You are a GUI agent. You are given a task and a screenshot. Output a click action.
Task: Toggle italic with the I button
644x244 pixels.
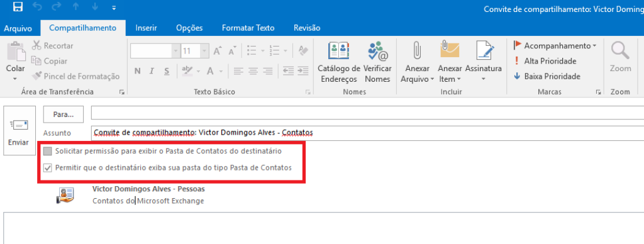(x=152, y=71)
